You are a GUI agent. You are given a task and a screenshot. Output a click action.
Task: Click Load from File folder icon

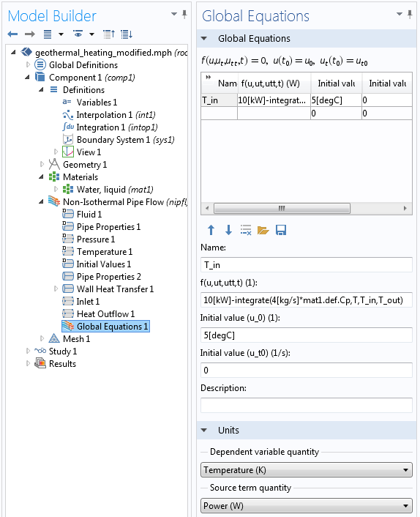point(263,230)
